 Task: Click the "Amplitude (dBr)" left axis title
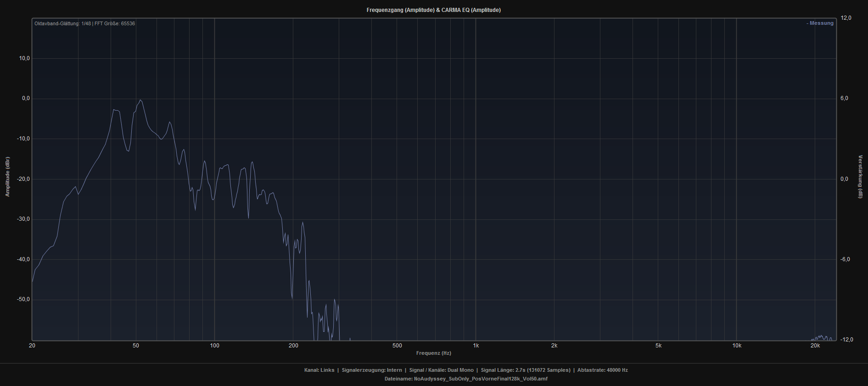(x=7, y=177)
